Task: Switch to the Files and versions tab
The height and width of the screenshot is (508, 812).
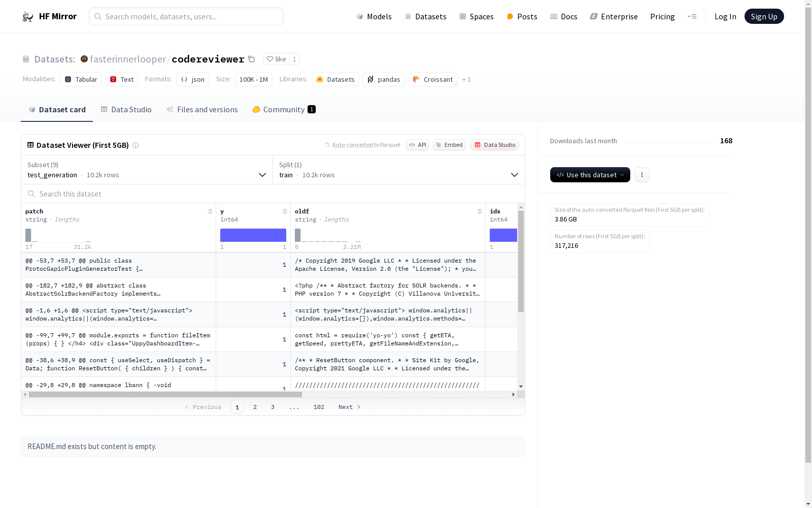Action: tap(201, 109)
